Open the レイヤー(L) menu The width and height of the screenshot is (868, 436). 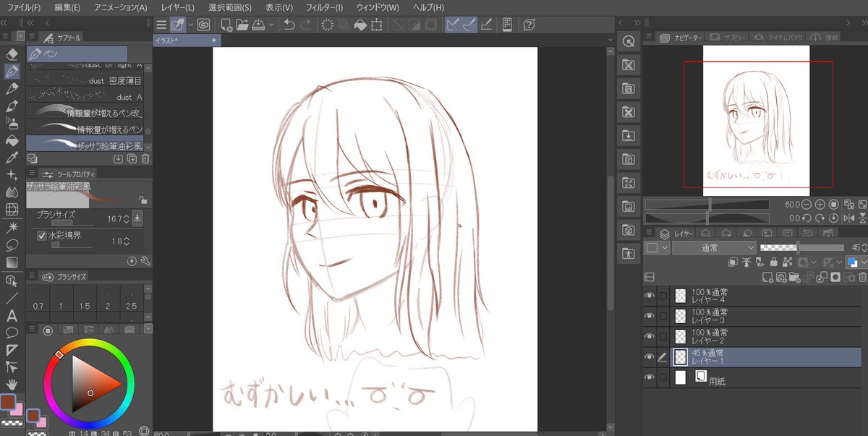click(x=178, y=7)
